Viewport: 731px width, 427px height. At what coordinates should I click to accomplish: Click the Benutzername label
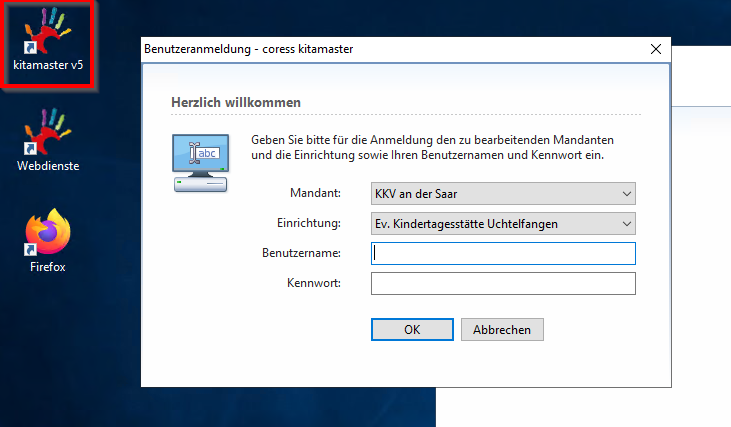click(301, 253)
